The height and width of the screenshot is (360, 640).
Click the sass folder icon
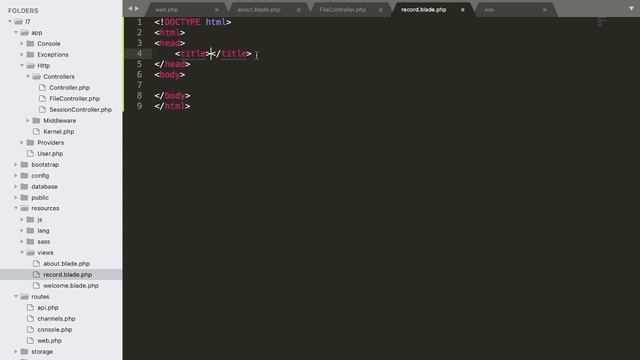30,242
